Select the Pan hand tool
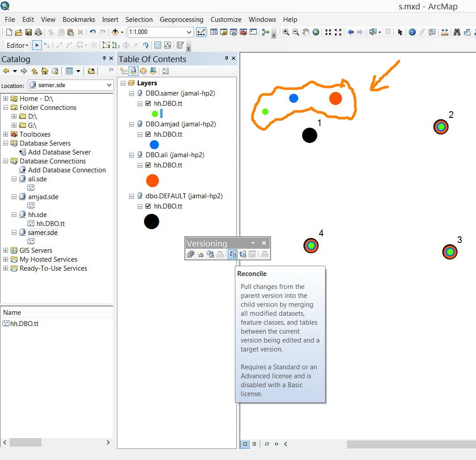The image size is (476, 460). [306, 32]
